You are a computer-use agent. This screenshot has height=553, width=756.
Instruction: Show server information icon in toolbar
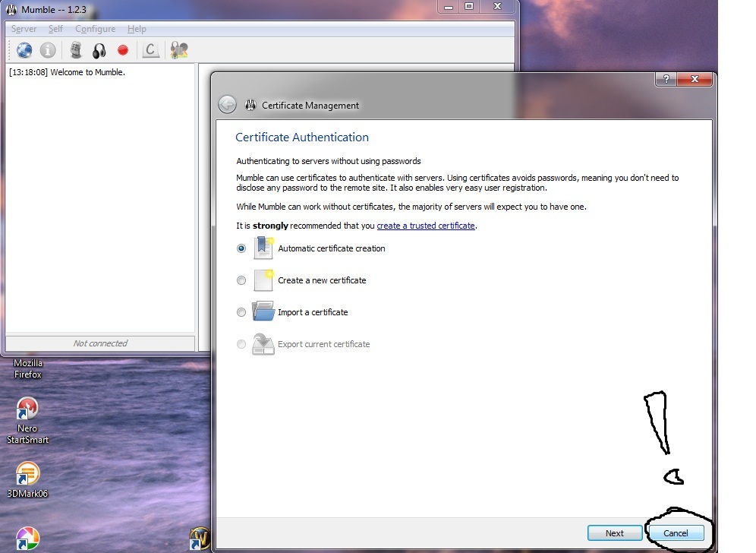[48, 50]
